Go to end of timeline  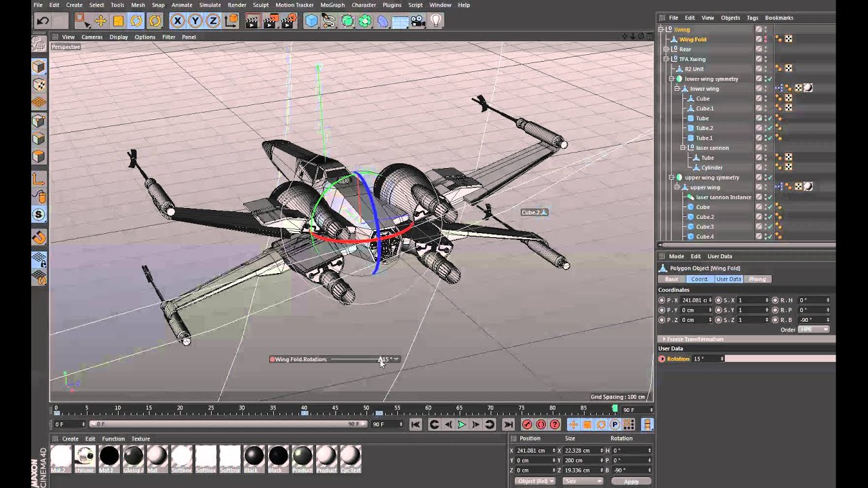(508, 424)
